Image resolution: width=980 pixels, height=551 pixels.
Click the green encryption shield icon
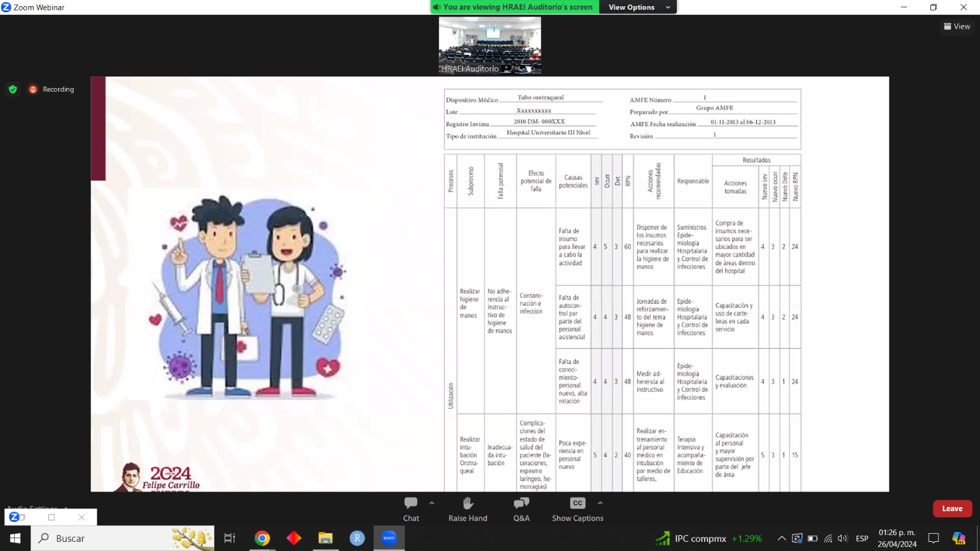pyautogui.click(x=13, y=89)
